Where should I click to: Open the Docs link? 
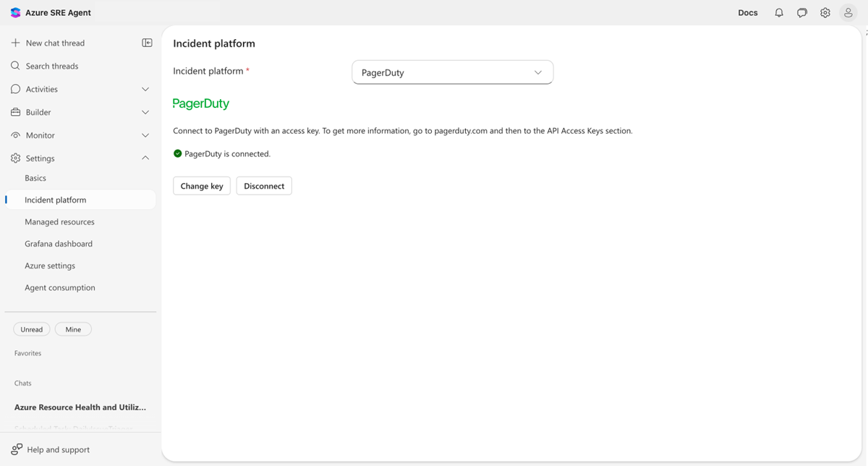point(748,13)
